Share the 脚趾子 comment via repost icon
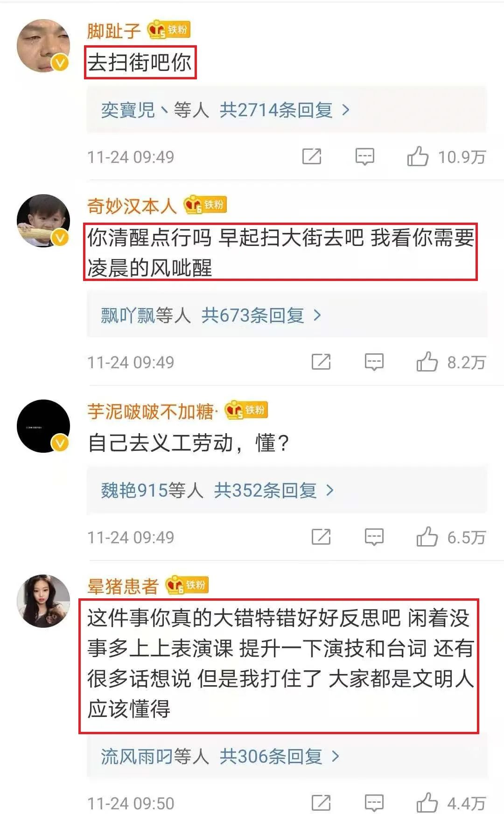Viewport: 504px width, 814px height. pyautogui.click(x=312, y=157)
